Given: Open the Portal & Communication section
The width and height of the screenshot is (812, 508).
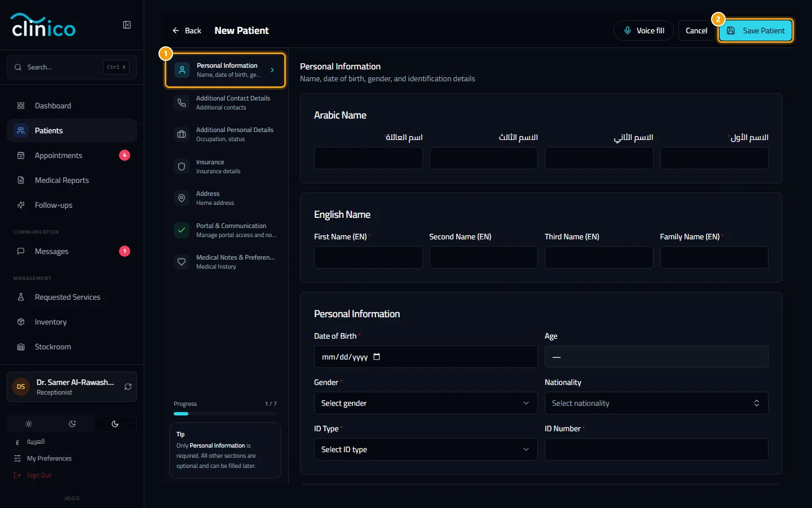Looking at the screenshot, I should (226, 230).
